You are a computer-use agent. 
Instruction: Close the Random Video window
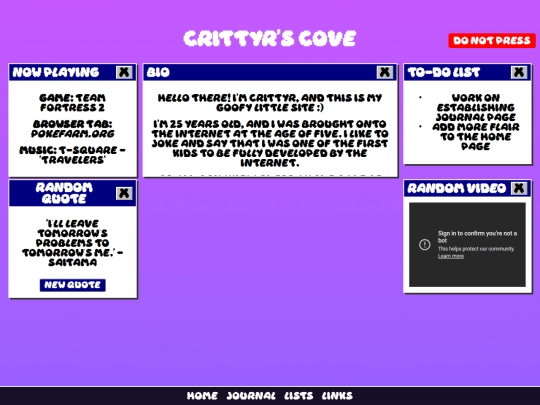(x=519, y=188)
